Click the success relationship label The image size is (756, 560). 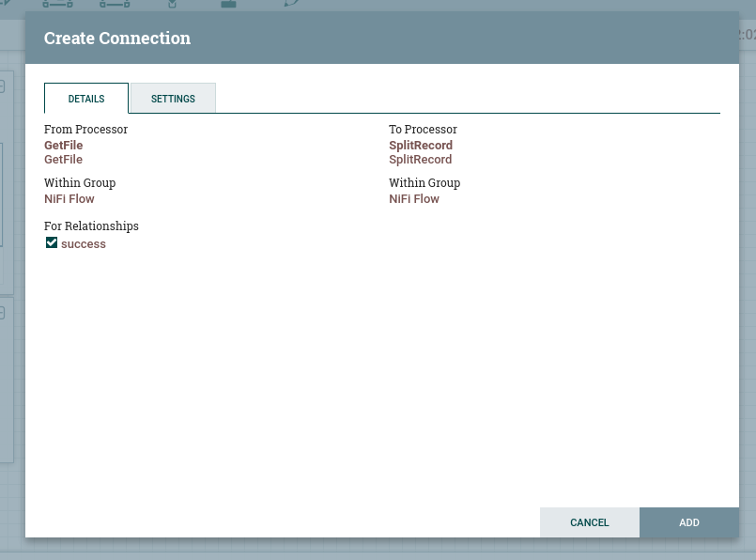click(84, 244)
